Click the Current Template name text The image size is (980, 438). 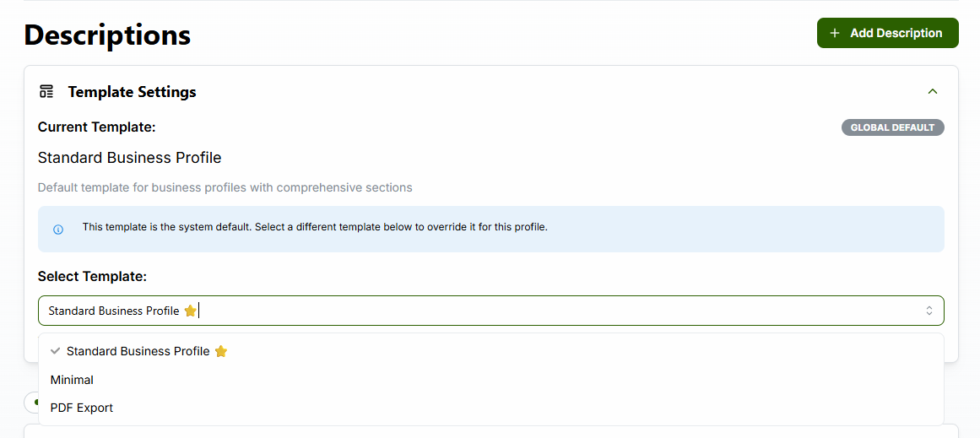point(129,158)
